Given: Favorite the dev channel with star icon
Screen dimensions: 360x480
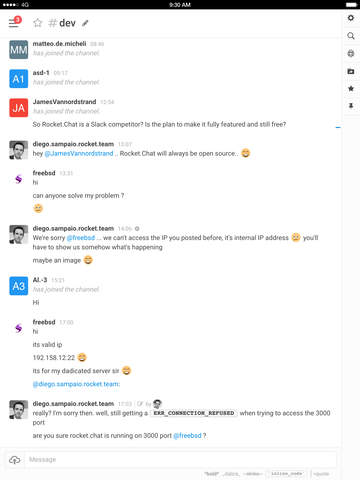Looking at the screenshot, I should [x=38, y=23].
